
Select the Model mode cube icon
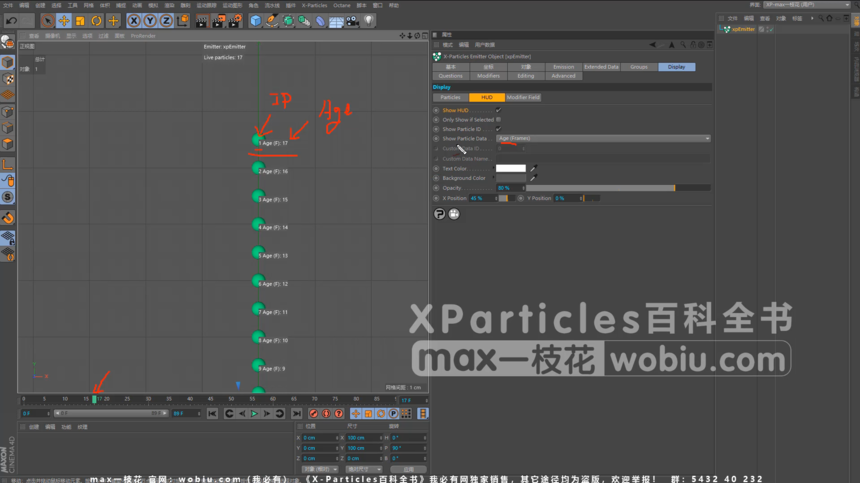tap(8, 62)
